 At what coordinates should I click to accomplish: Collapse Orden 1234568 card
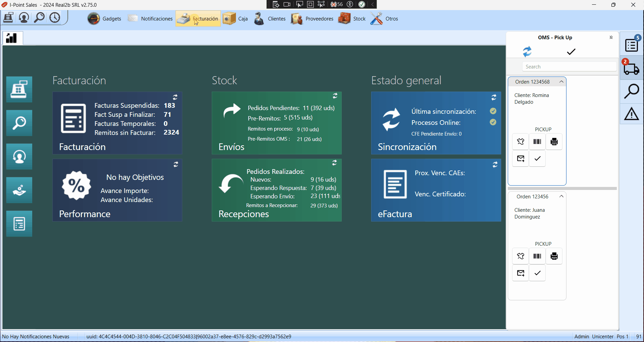561,82
